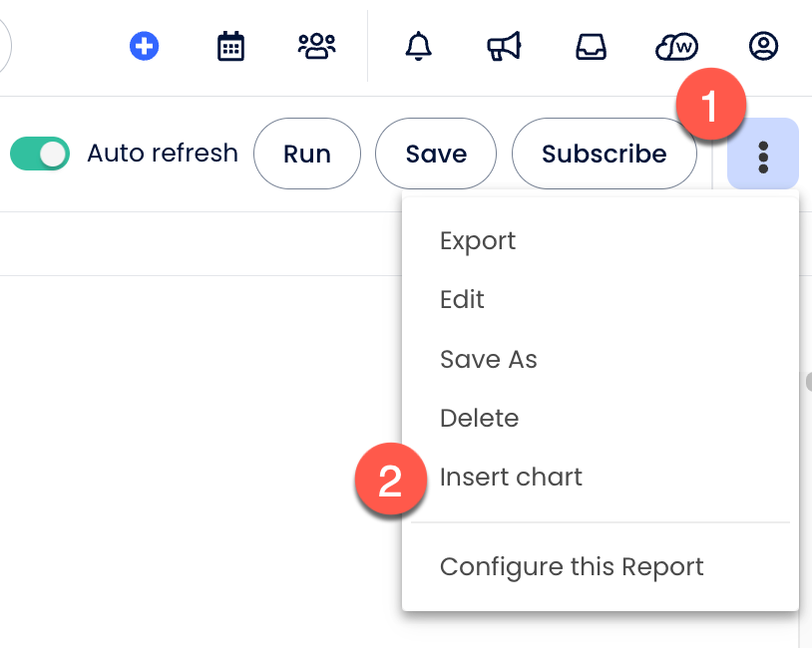The height and width of the screenshot is (648, 812).
Task: Open the people group icon
Action: (x=316, y=46)
